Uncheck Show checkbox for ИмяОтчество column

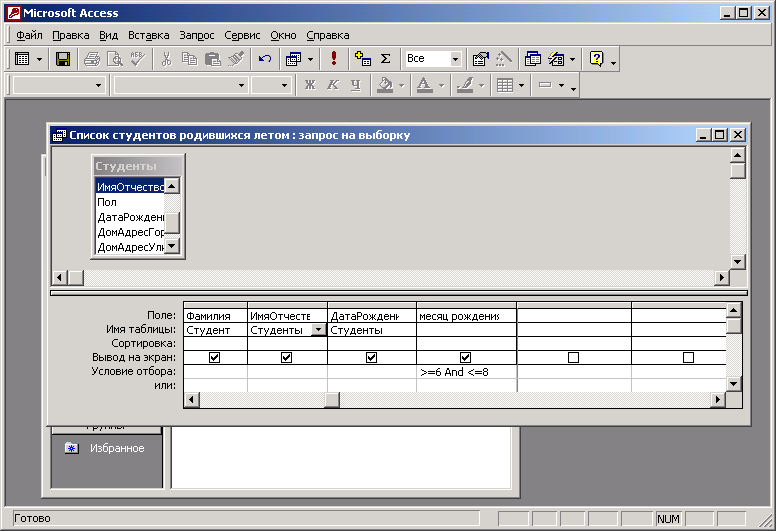point(287,357)
